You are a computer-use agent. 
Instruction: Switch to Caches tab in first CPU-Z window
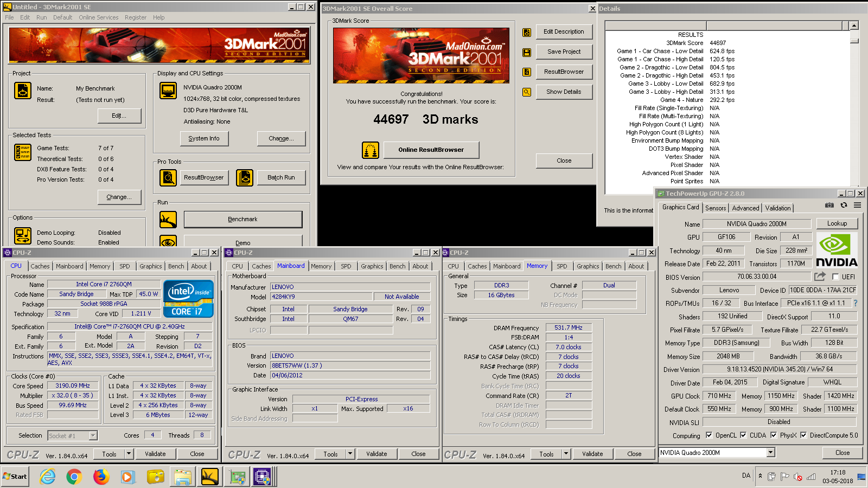(x=40, y=266)
